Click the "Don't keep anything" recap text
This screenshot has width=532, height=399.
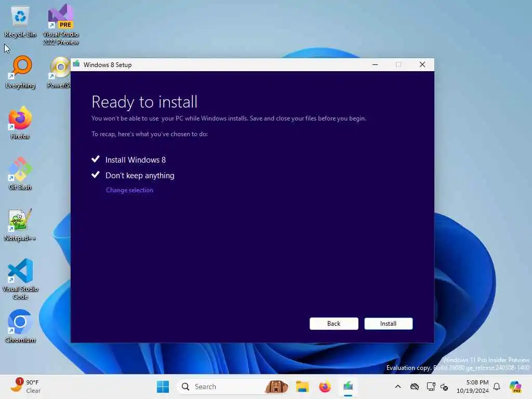[x=140, y=176]
